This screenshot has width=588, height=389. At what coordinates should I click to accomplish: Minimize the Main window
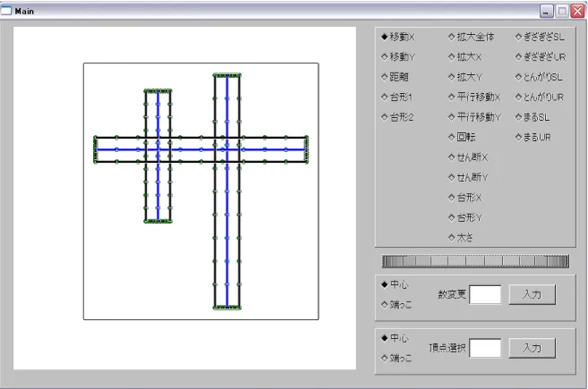[x=546, y=12]
